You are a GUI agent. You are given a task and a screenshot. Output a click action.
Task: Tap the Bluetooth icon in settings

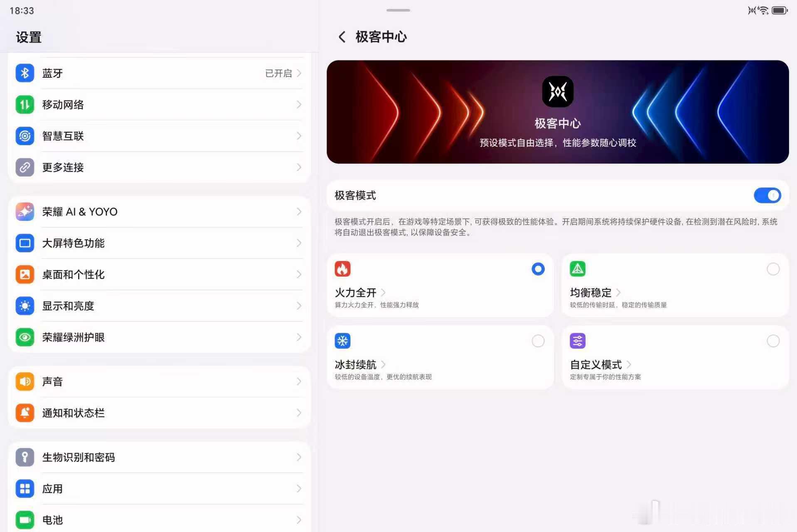25,73
